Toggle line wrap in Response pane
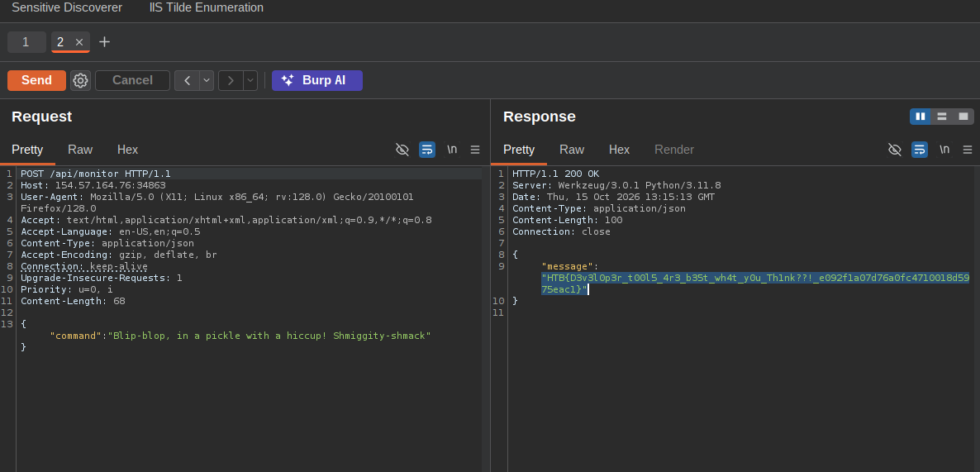This screenshot has width=980, height=472. point(920,150)
